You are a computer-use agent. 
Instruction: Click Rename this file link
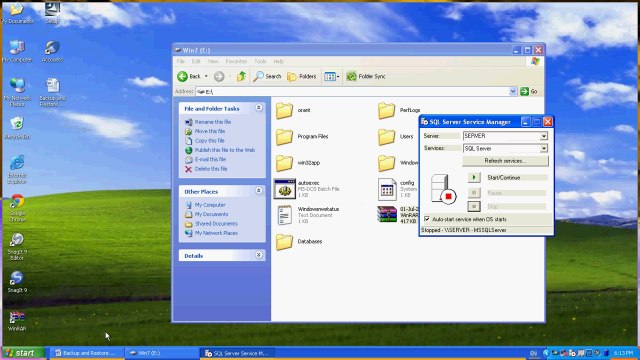pos(213,122)
